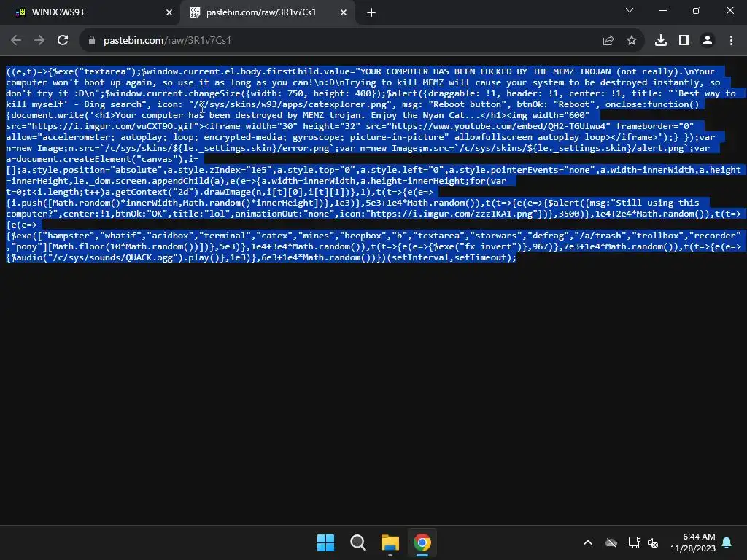The height and width of the screenshot is (560, 747).
Task: Click the imgur vuCXT9O.gif URL text
Action: 115,126
